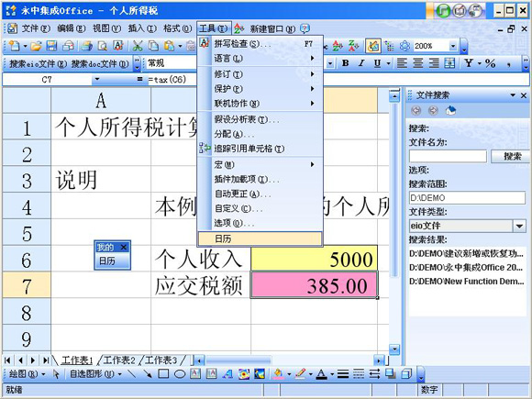Viewport: 532px width, 399px height.
Task: Click the Sort Descending Z-A icon
Action: click(353, 46)
